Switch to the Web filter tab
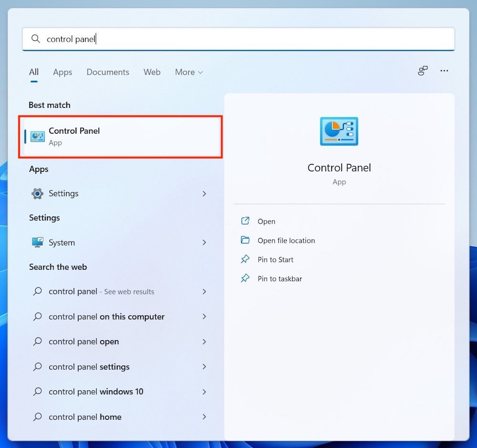The height and width of the screenshot is (448, 477). (x=152, y=72)
